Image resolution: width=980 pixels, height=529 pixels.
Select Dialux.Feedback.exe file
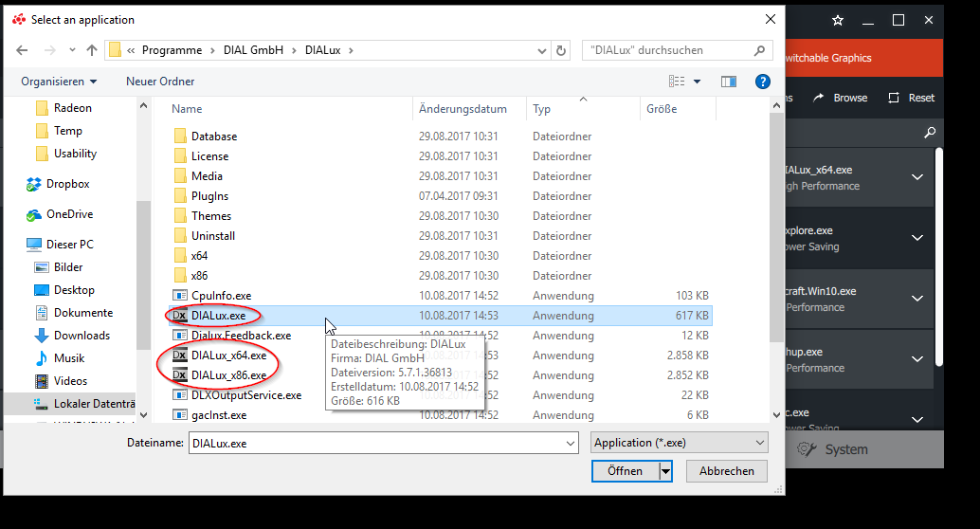click(x=232, y=336)
